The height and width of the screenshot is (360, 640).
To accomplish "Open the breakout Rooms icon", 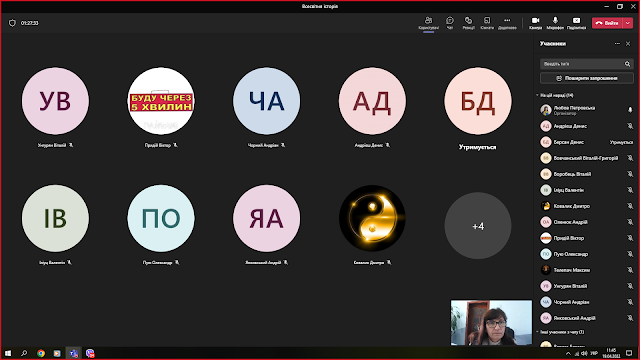I will click(x=487, y=23).
